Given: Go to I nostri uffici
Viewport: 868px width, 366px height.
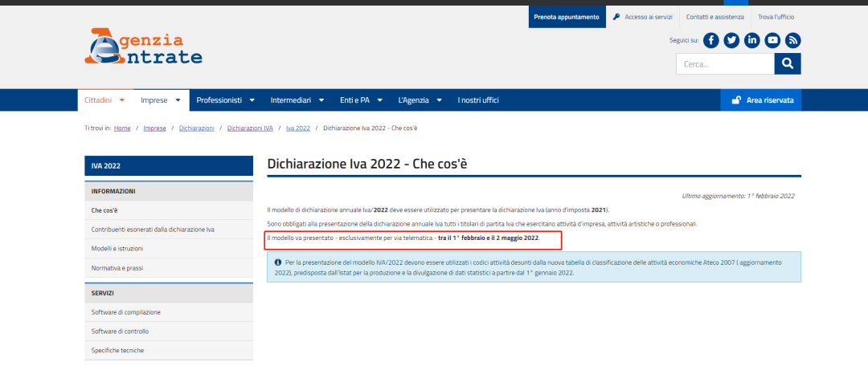Looking at the screenshot, I should click(x=477, y=100).
